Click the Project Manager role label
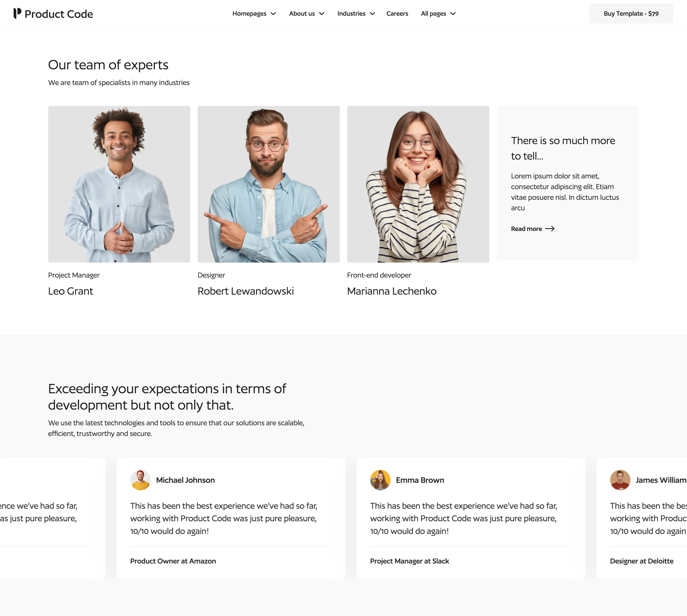This screenshot has height=616, width=687. click(74, 275)
